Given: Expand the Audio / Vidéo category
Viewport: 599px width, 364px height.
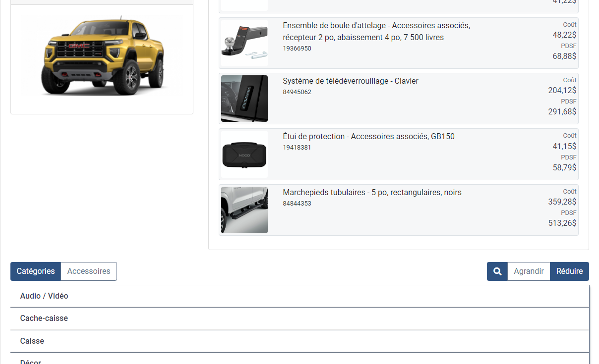Looking at the screenshot, I should pyautogui.click(x=299, y=296).
